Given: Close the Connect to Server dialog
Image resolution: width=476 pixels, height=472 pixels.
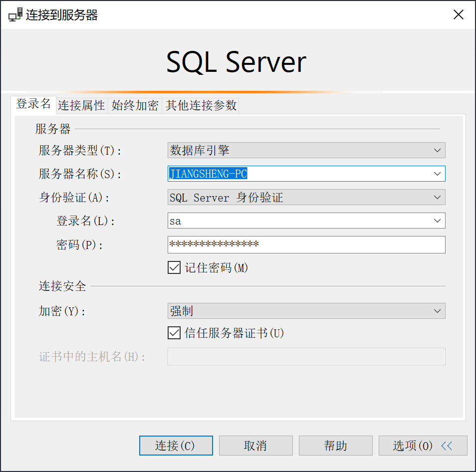Looking at the screenshot, I should [458, 15].
